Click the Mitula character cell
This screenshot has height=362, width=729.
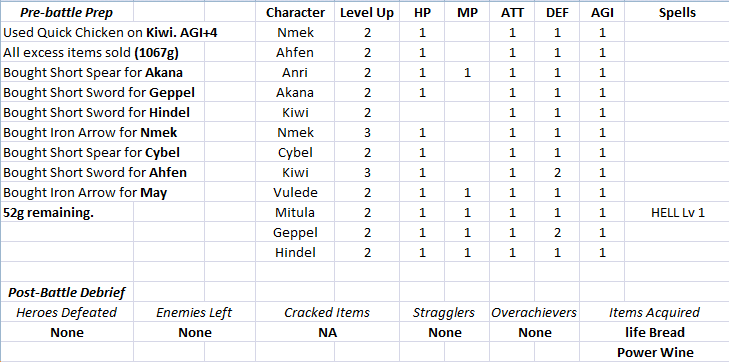tap(295, 213)
